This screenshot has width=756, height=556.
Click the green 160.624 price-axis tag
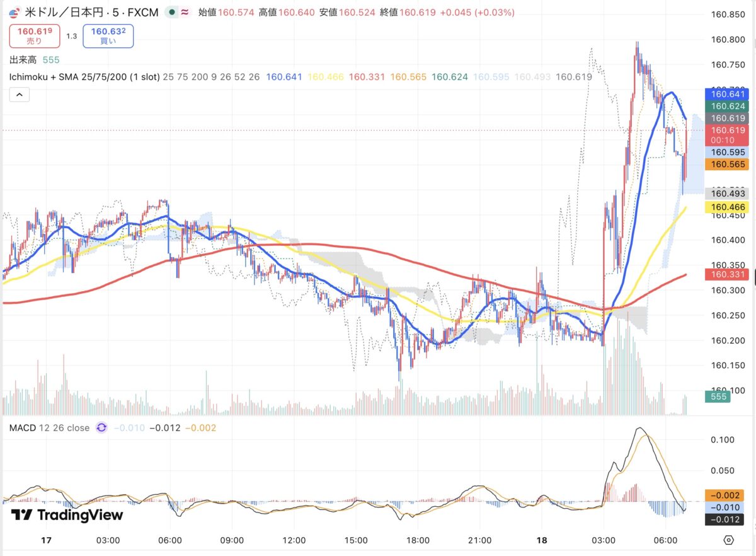[728, 106]
